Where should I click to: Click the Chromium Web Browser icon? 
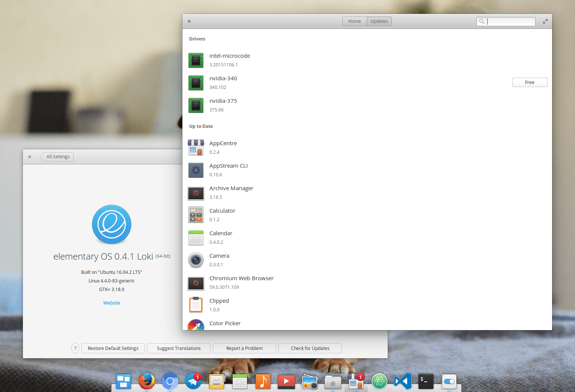[196, 283]
